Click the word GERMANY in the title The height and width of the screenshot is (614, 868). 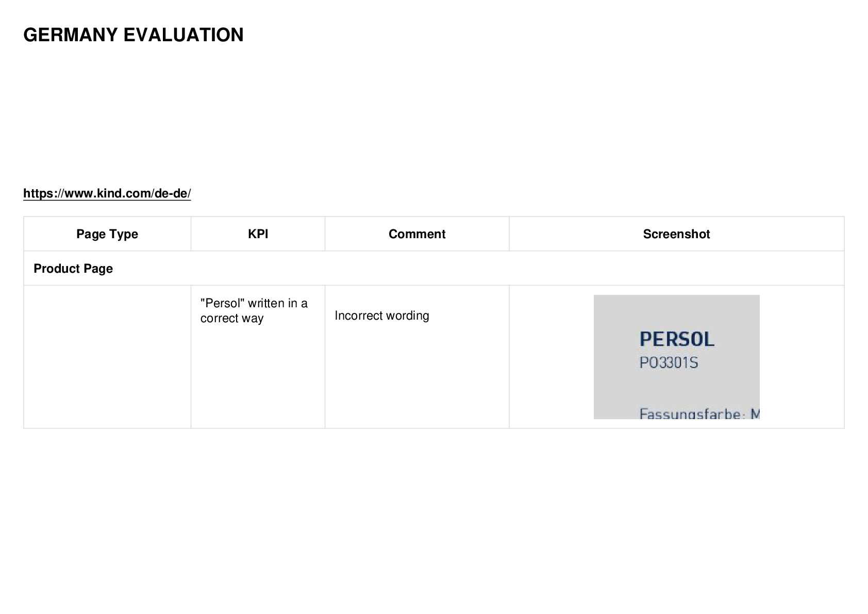71,35
